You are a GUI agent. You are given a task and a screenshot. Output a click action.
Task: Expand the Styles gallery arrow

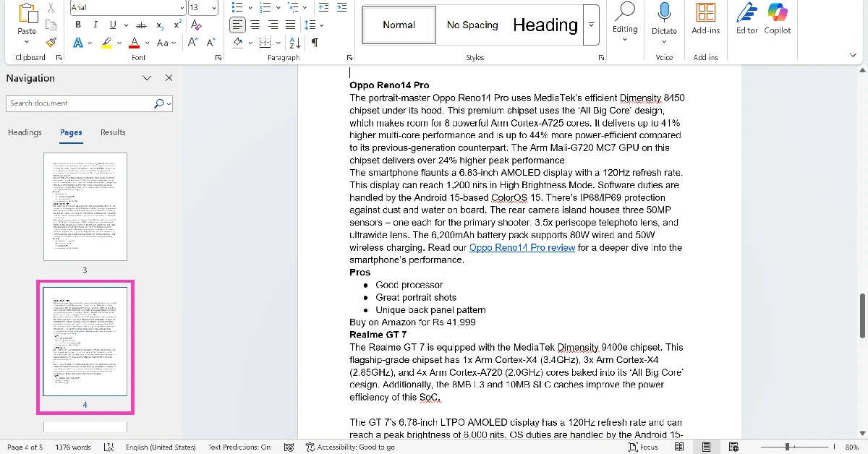coord(591,25)
